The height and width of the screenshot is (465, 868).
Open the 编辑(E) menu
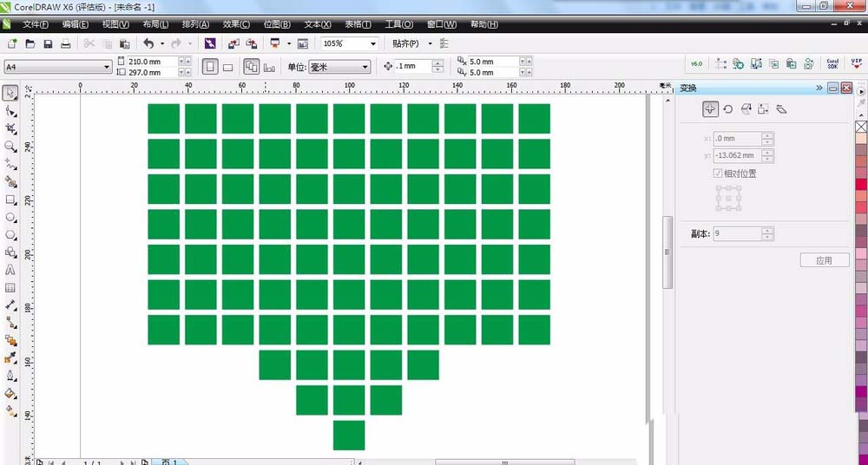76,24
